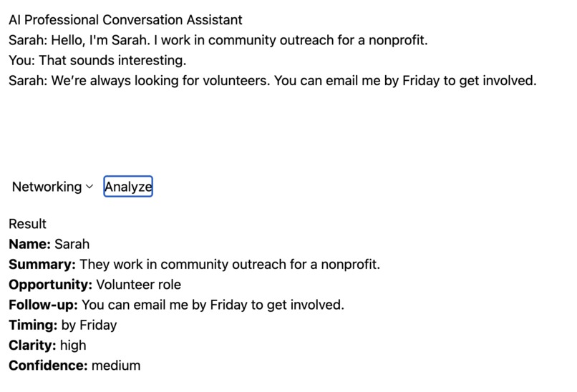
Task: Click the Analyze button
Action: [x=128, y=187]
